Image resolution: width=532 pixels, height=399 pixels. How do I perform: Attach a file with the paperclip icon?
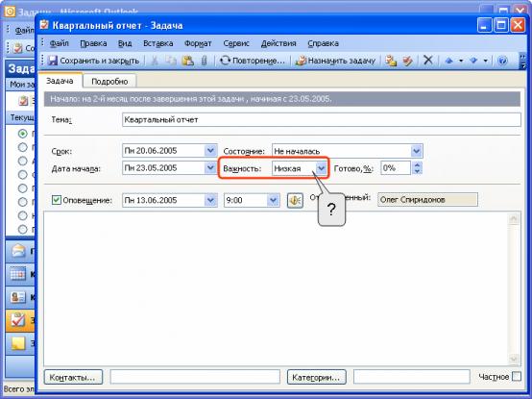(x=204, y=61)
